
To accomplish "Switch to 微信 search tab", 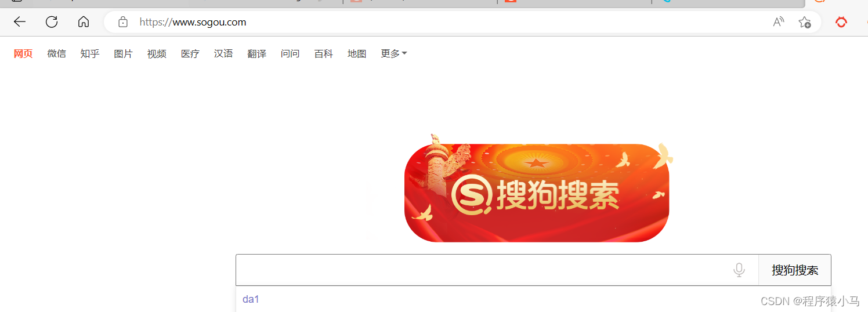I will (x=56, y=53).
